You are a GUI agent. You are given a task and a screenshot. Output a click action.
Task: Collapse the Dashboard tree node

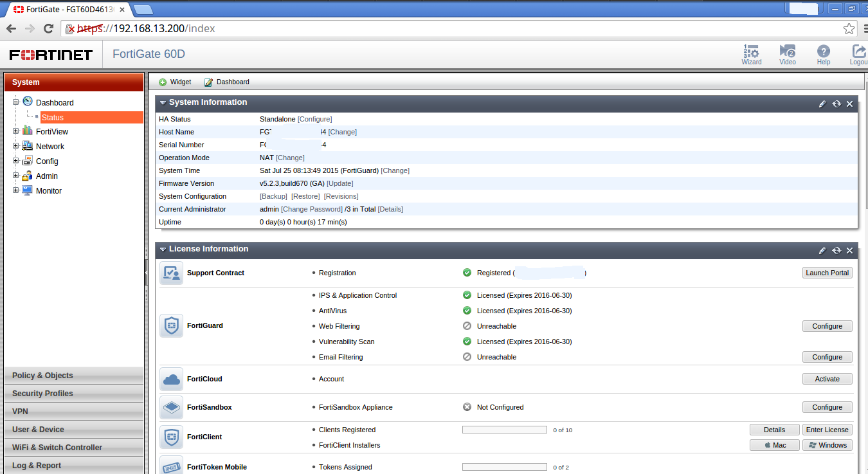(x=16, y=102)
